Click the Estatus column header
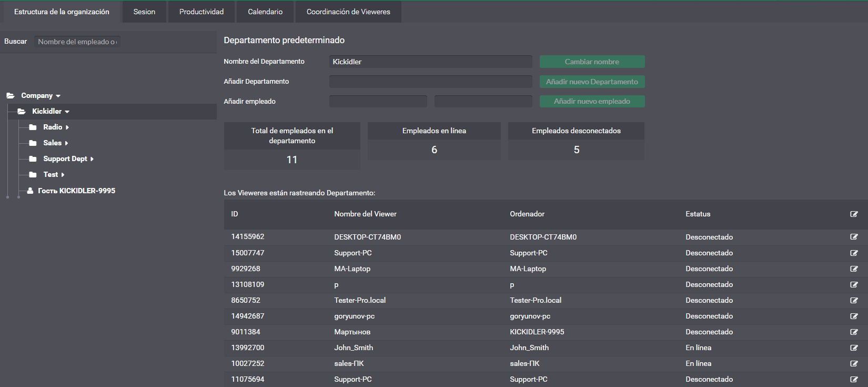868x387 pixels. pyautogui.click(x=698, y=214)
